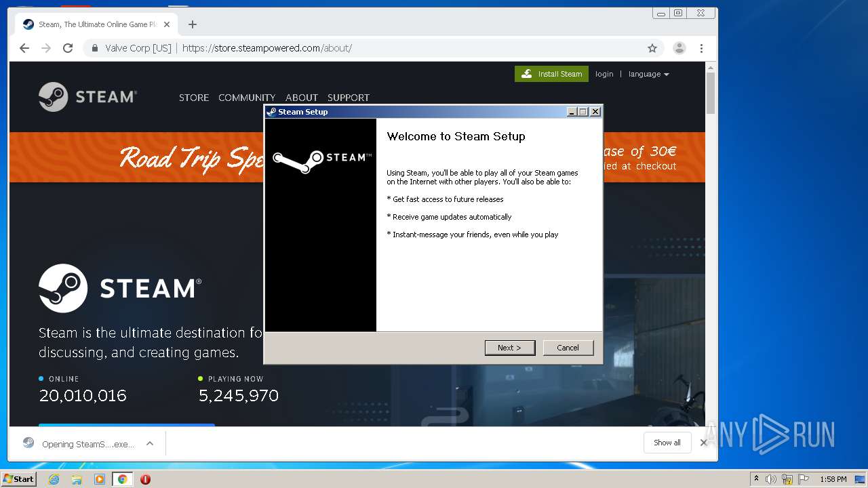The image size is (868, 488).
Task: Click the ONLINE count 20,010,016
Action: point(83,396)
